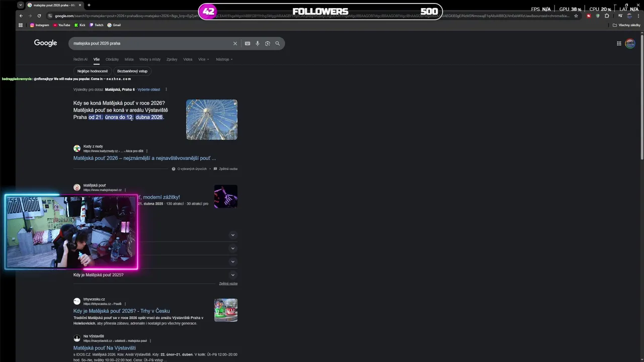
Task: Open the tab search dropdown arrow
Action: click(x=20, y=5)
